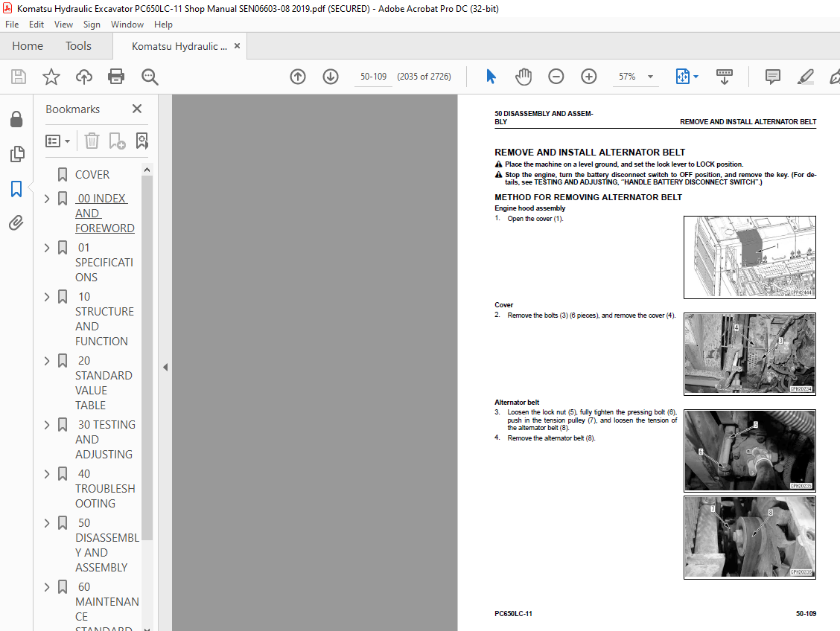Expand the 60 MAINTENANCE STANDARD bookmark
The image size is (840, 631).
click(x=47, y=587)
